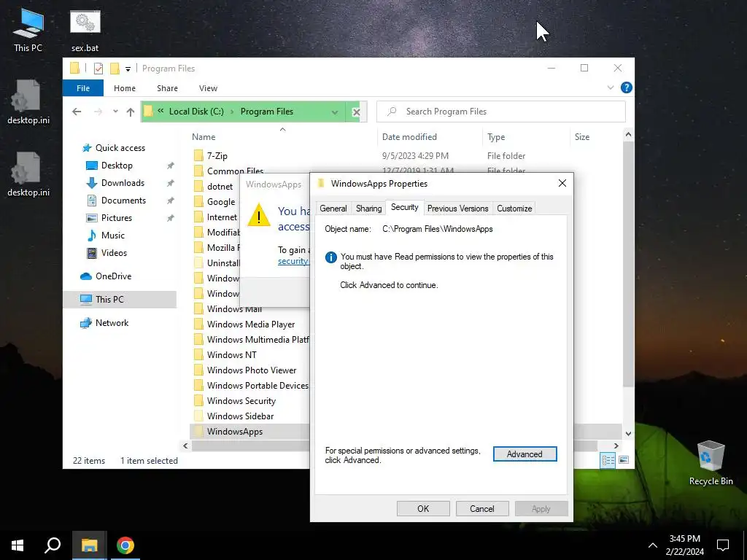Unpin Desktop using its pin icon

click(x=170, y=166)
